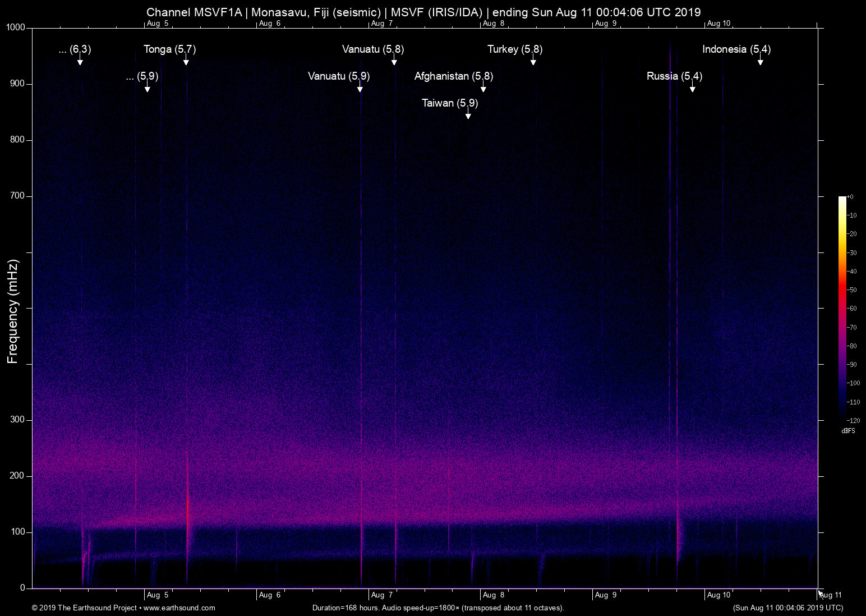Image resolution: width=866 pixels, height=616 pixels.
Task: Select the Afghanistan (5.8) arrow marker
Action: coord(483,88)
